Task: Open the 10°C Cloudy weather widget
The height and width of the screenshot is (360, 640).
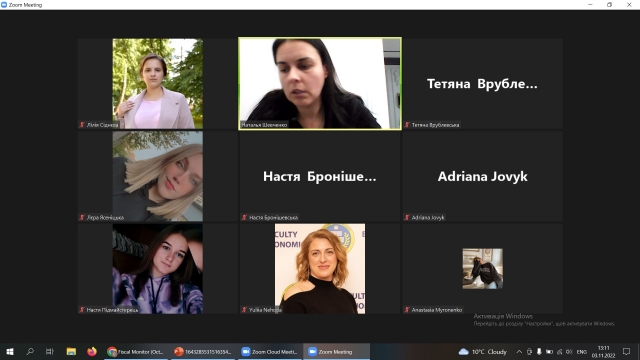Action: 483,351
